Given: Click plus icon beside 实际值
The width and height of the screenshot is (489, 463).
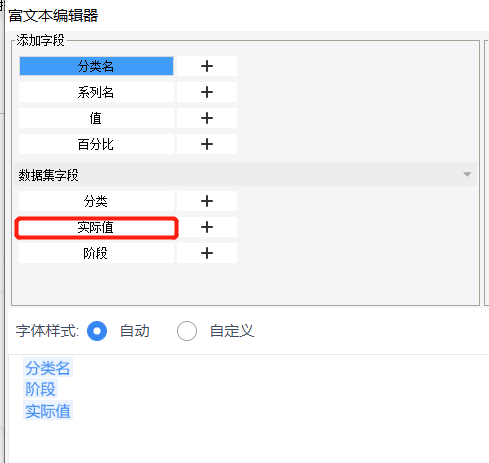Looking at the screenshot, I should (207, 227).
